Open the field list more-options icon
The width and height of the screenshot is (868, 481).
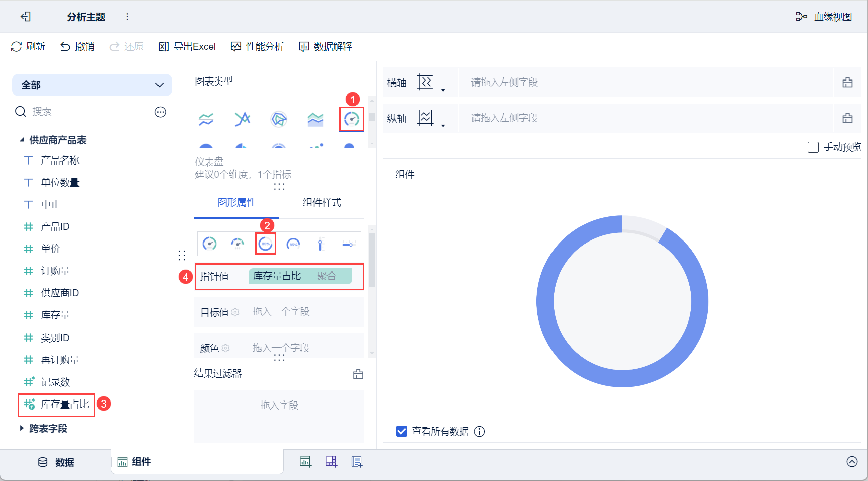click(x=161, y=112)
